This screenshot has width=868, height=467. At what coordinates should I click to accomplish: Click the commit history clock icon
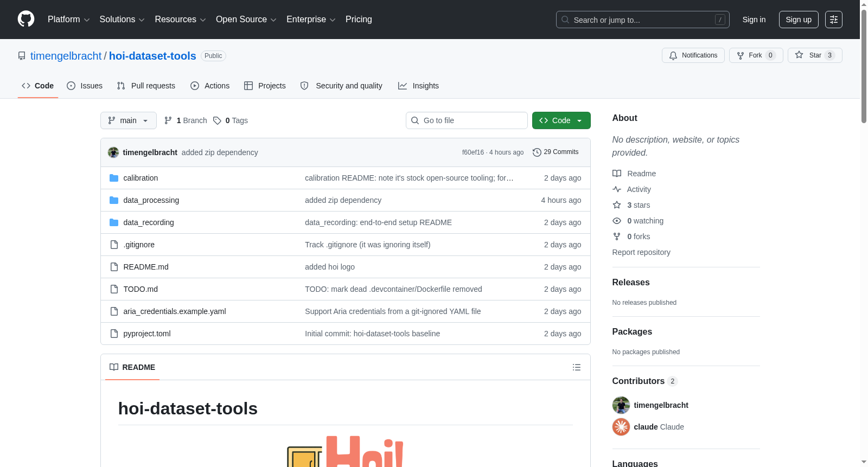click(537, 152)
